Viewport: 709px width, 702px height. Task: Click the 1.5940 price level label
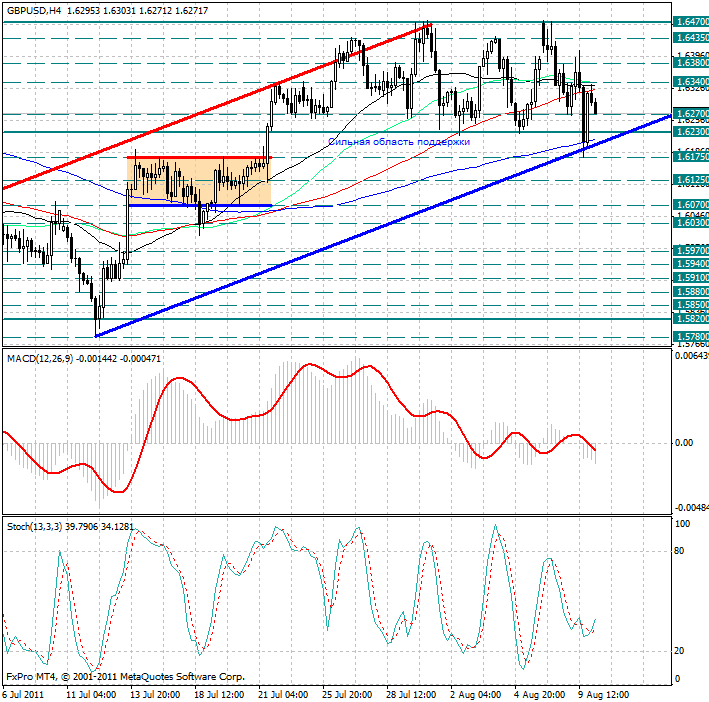pos(691,264)
